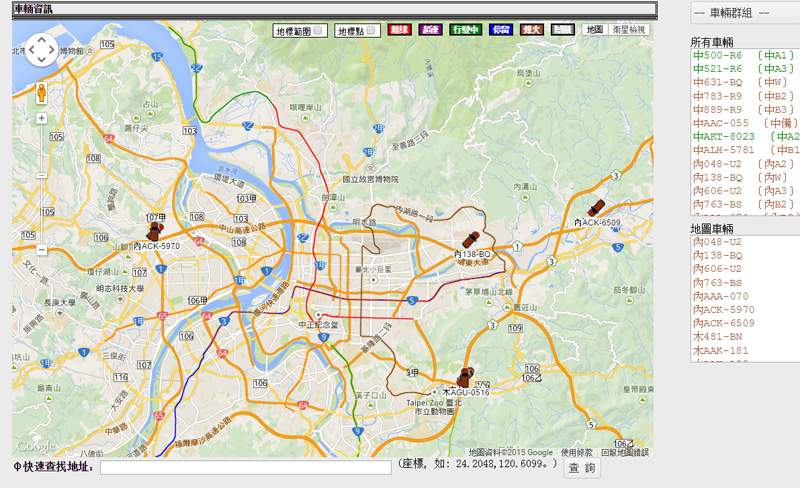Click the red 離線 status legend
The height and width of the screenshot is (488, 800).
click(399, 30)
